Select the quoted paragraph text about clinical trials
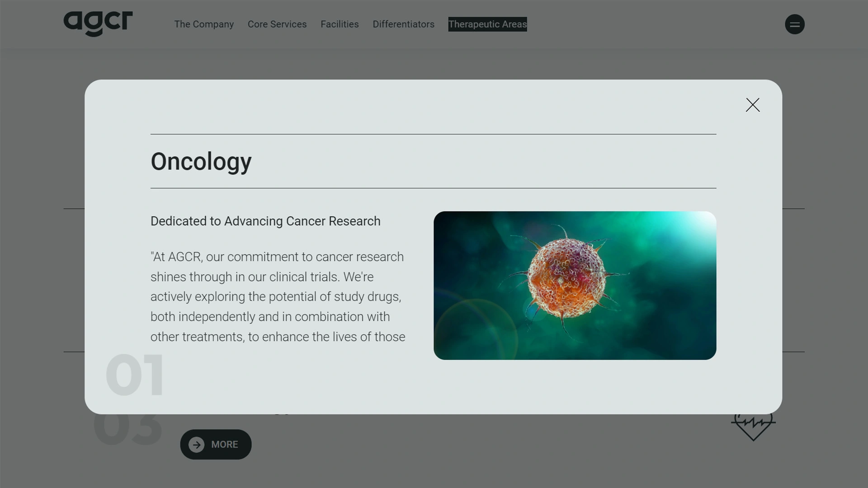868x488 pixels. tap(278, 296)
